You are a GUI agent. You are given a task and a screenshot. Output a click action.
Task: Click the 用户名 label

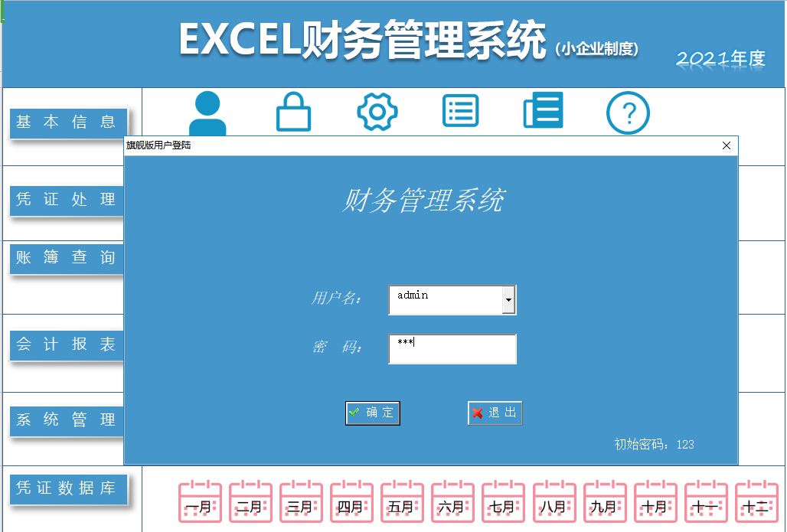coord(335,298)
